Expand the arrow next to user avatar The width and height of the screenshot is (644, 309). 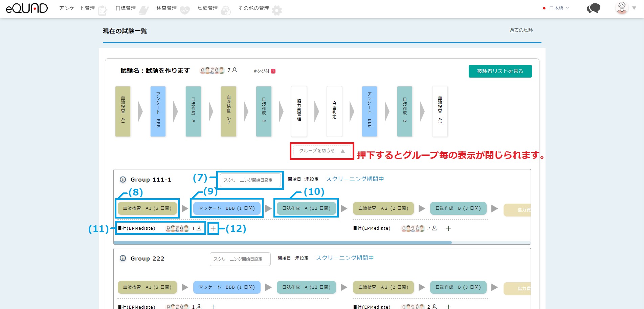point(634,8)
